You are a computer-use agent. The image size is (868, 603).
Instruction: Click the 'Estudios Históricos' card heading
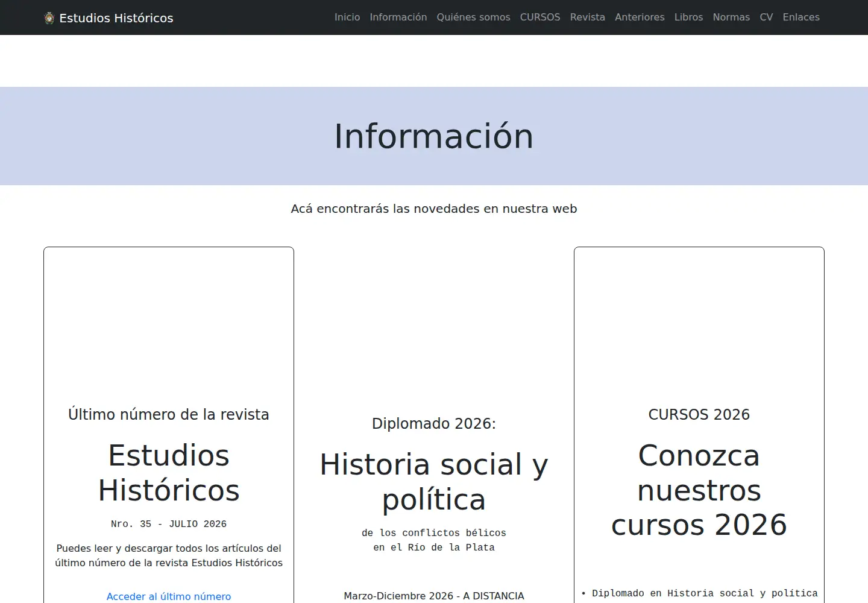coord(169,473)
